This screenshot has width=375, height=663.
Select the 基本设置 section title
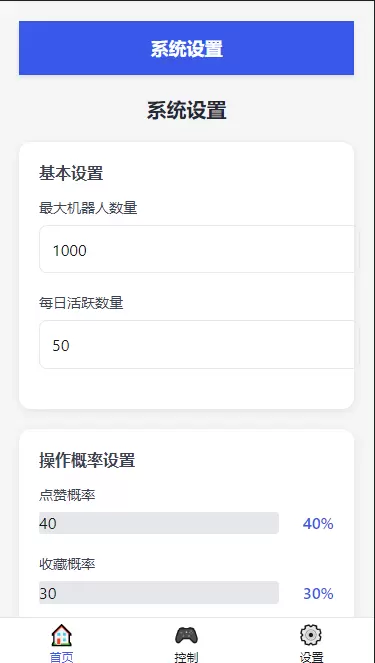coord(71,173)
